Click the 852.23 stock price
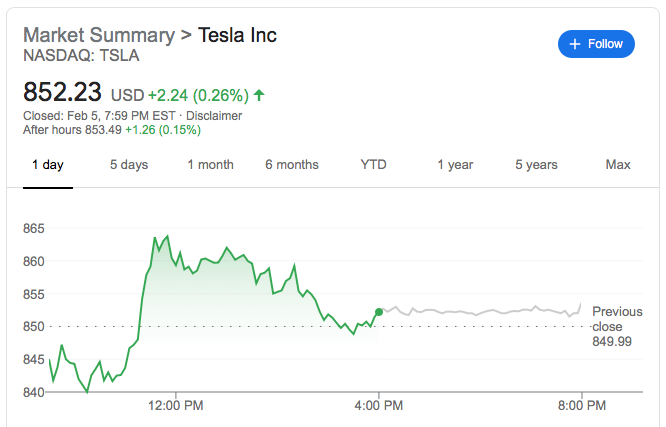666x427 pixels. point(62,93)
